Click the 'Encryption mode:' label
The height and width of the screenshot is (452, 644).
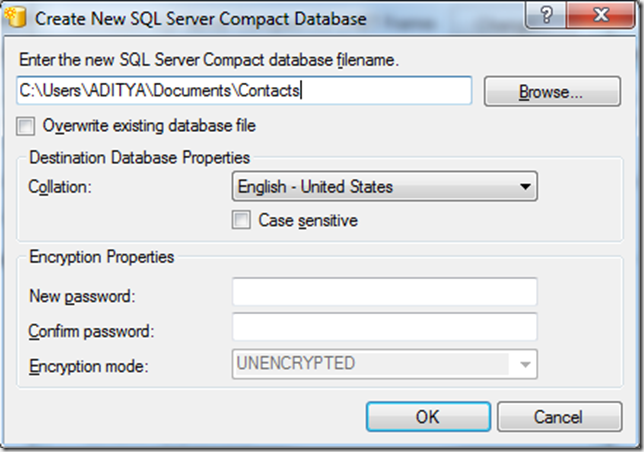click(89, 365)
